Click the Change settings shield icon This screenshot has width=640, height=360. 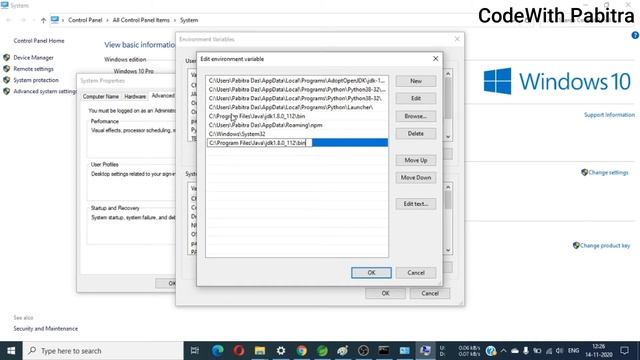pyautogui.click(x=584, y=172)
